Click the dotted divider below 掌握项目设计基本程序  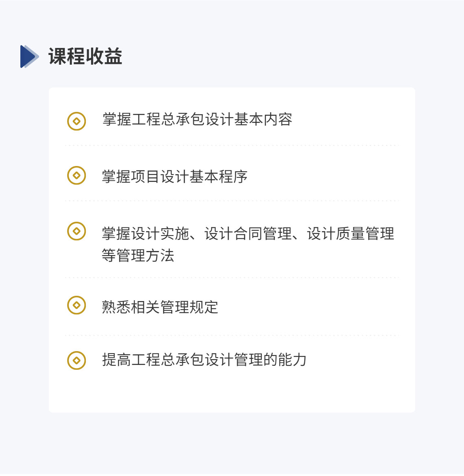coord(232,201)
